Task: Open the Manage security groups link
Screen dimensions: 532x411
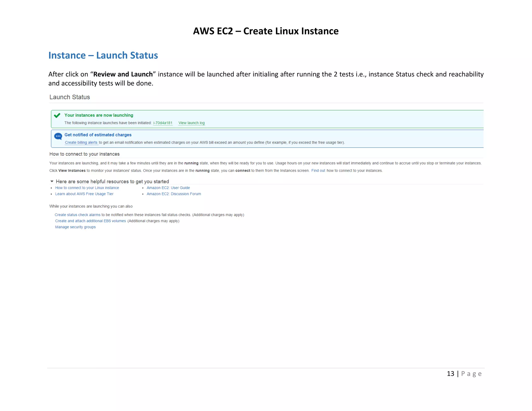Action: coord(75,227)
